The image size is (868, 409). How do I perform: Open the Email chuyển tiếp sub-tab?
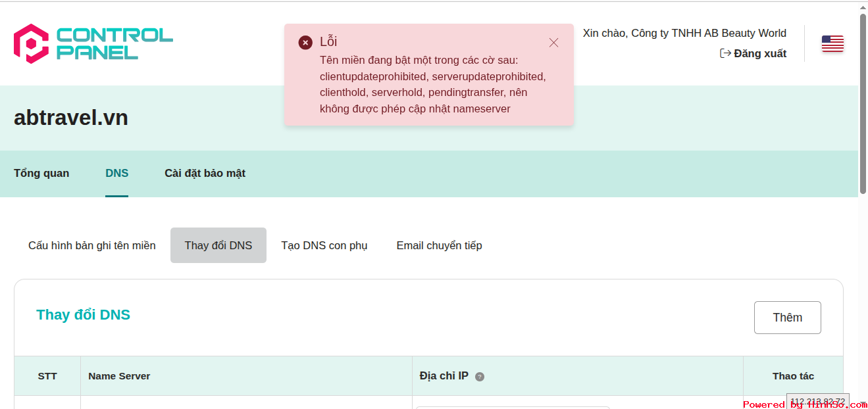439,245
